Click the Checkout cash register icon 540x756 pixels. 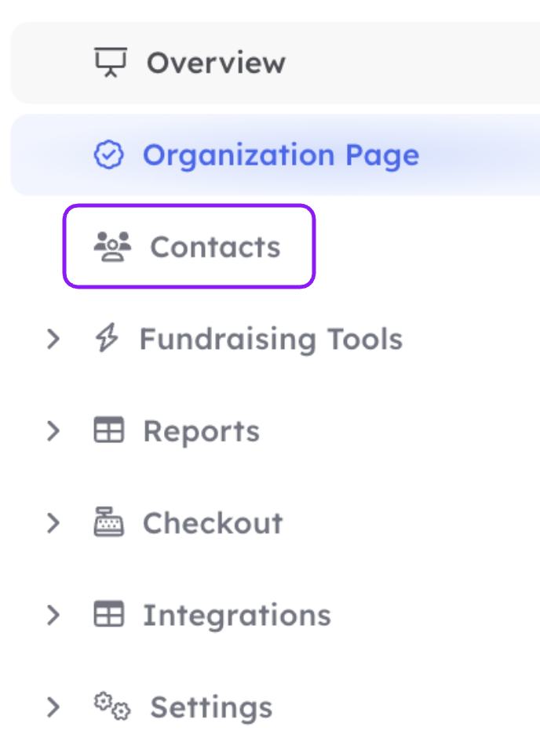tap(108, 522)
